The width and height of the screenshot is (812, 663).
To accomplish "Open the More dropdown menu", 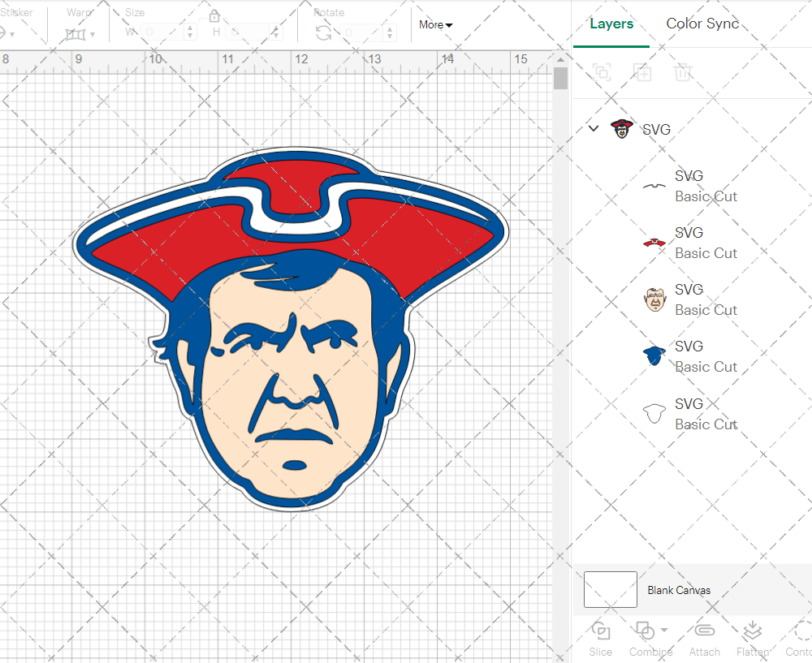I will [435, 25].
